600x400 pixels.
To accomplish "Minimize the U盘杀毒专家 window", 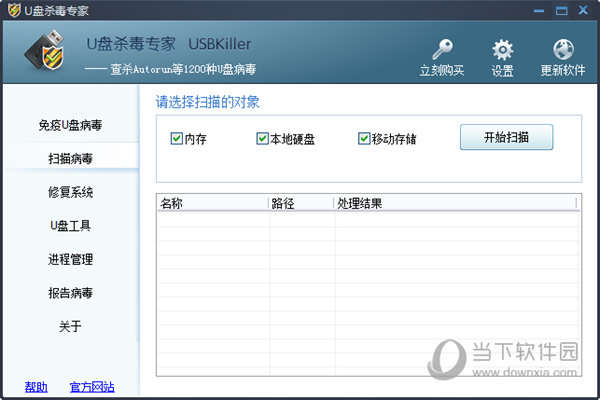I will pos(539,10).
